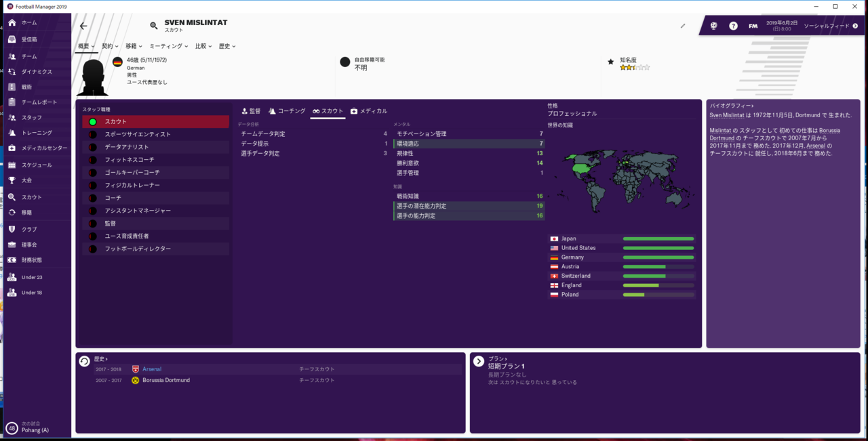Click the staff silhouette portrait
This screenshot has width=868, height=441.
pos(92,76)
